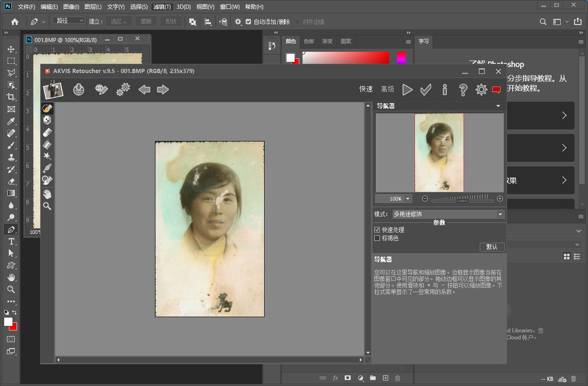Viewport: 588px width, 386px height.
Task: Open AKVIS preferences gear icon
Action: 481,90
